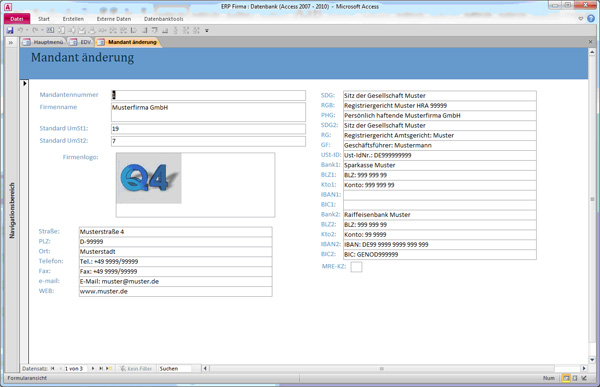
Task: Switch to Layout view icon in status bar
Action: (x=575, y=378)
